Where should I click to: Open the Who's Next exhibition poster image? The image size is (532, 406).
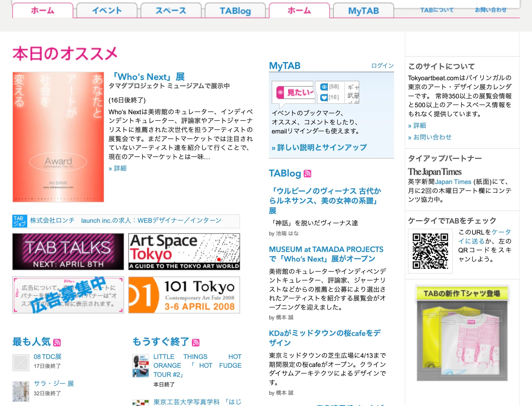coord(58,137)
